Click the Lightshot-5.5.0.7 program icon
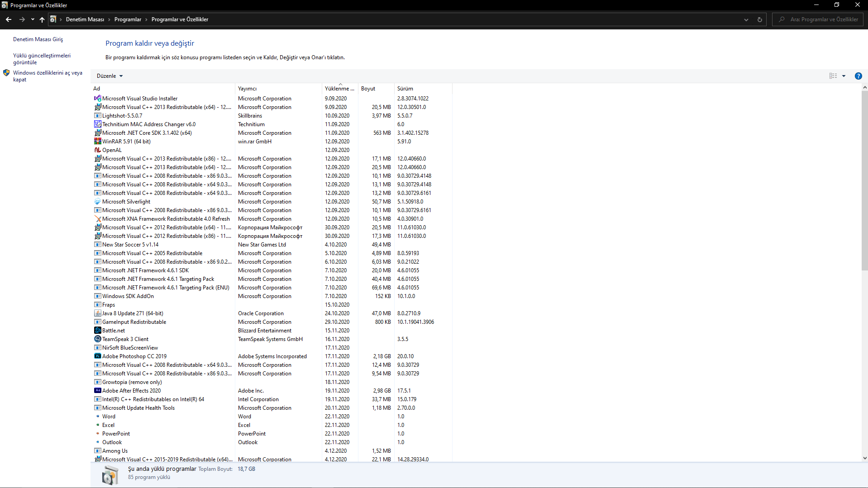Screen dimensions: 868x488 click(x=97, y=115)
